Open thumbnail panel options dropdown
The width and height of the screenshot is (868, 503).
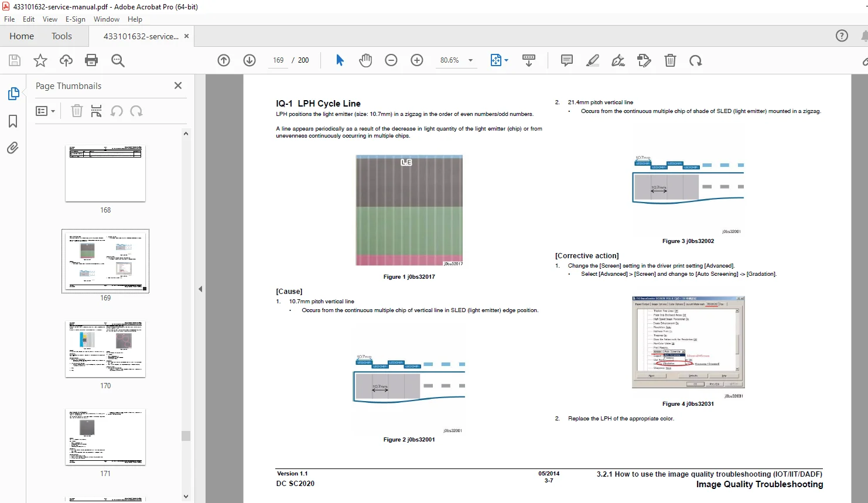(x=46, y=111)
